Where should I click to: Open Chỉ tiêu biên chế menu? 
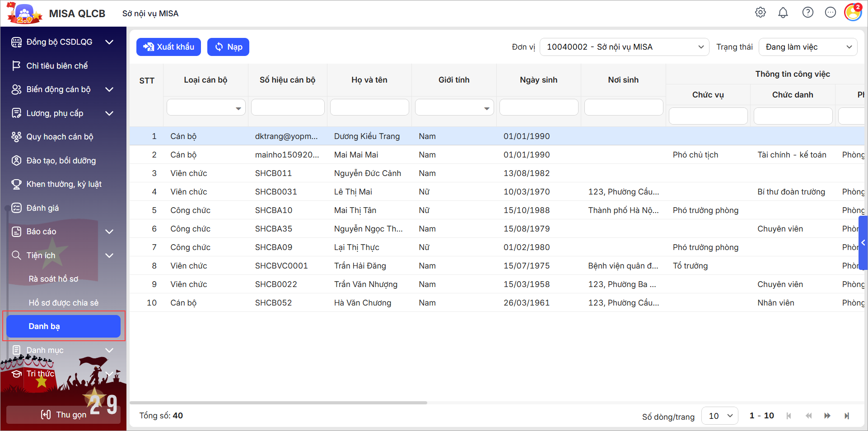57,66
